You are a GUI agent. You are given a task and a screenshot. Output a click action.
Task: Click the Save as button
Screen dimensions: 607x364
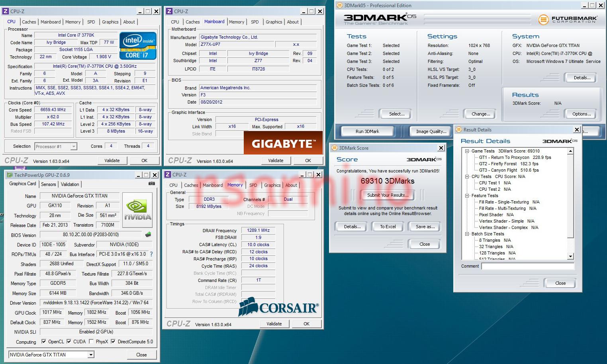(425, 227)
